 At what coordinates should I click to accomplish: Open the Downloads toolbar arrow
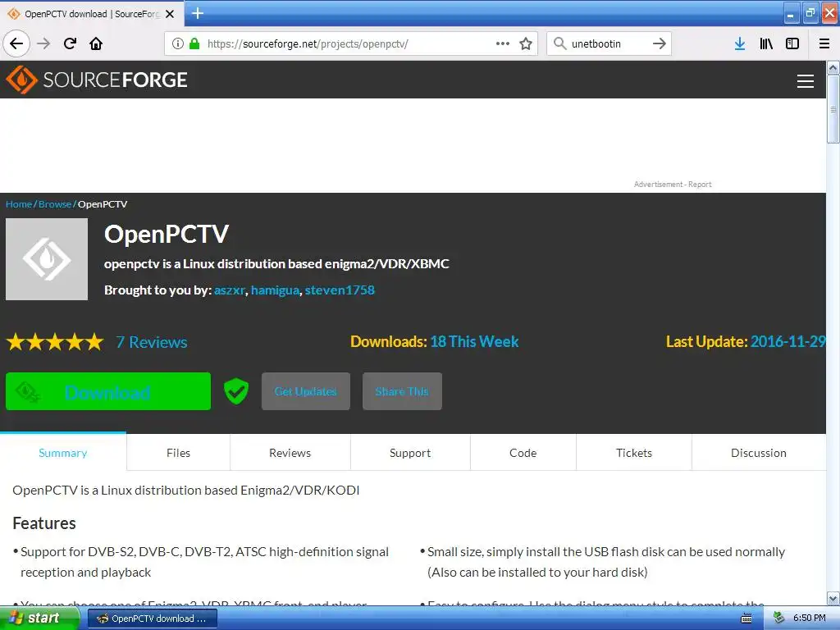[x=740, y=43]
